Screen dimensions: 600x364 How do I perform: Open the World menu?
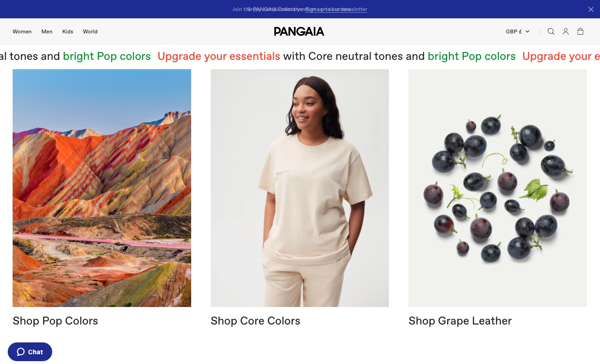pos(90,31)
